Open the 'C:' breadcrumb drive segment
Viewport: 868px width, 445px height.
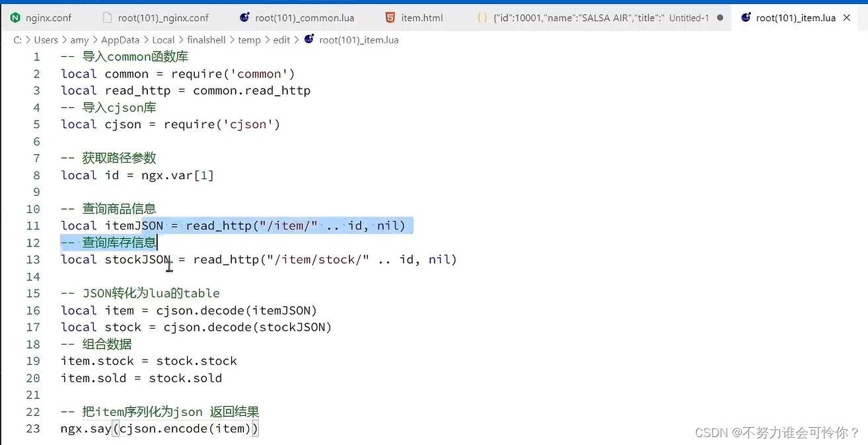click(x=17, y=40)
